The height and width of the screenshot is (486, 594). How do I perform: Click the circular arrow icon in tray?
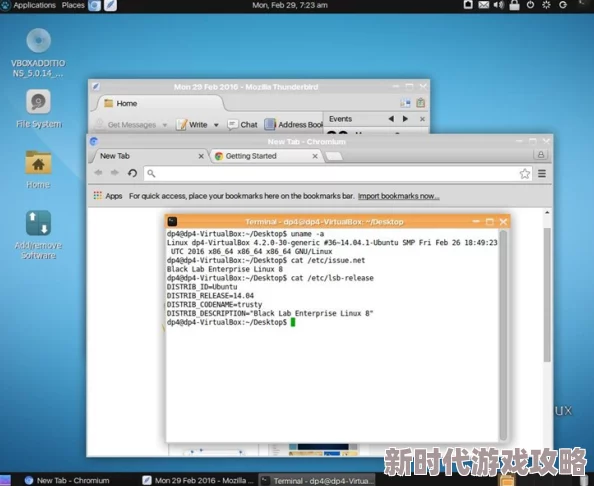click(x=563, y=5)
